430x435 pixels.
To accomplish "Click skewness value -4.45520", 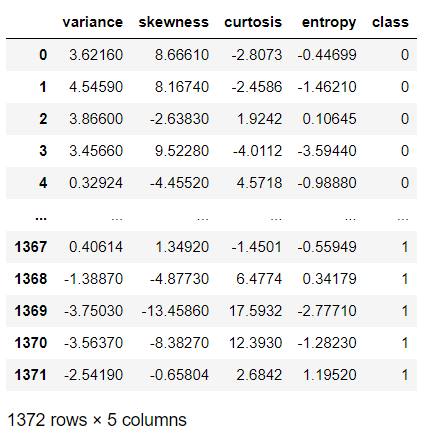I will (179, 183).
